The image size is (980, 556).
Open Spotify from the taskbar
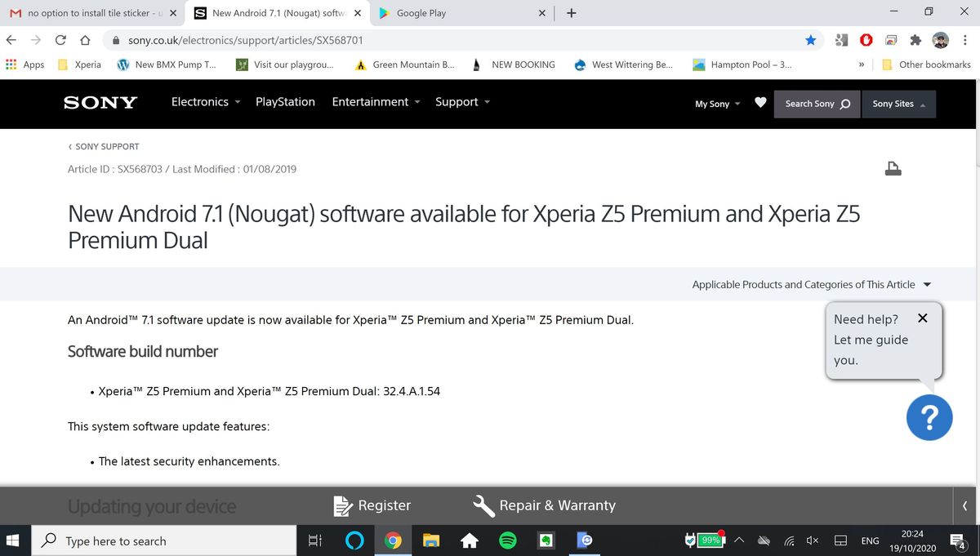point(507,540)
